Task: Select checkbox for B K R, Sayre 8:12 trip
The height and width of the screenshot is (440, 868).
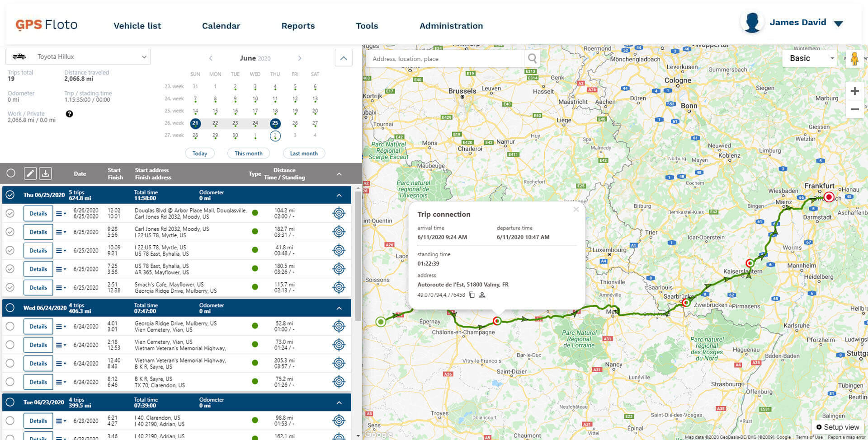Action: [x=10, y=382]
